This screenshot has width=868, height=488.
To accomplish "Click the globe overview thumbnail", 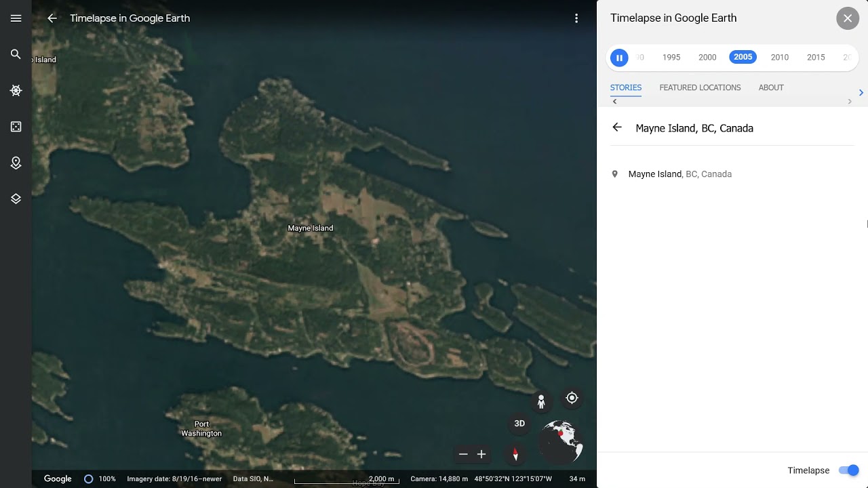I will (x=561, y=441).
